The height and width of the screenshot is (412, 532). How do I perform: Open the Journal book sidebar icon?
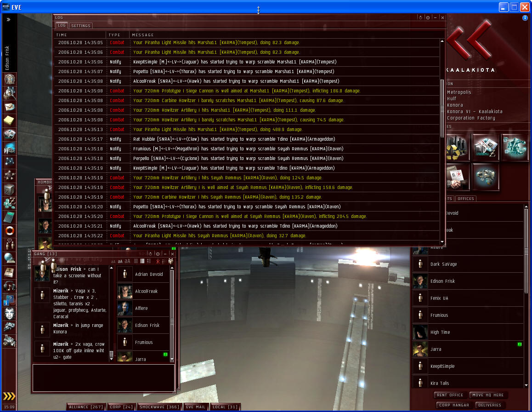[x=10, y=272]
